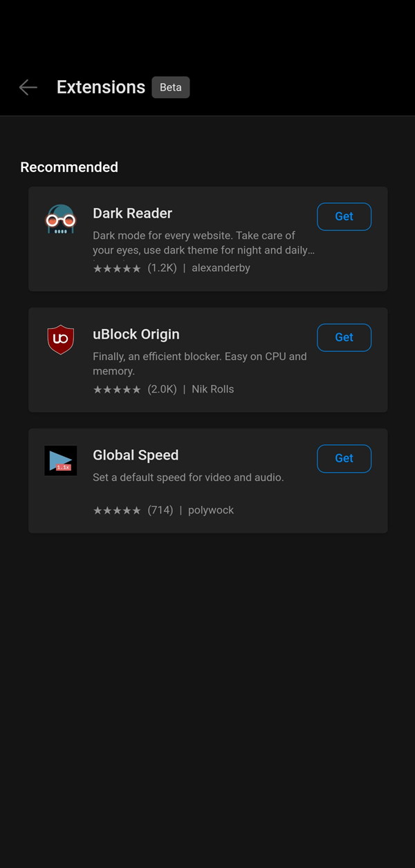Select the Recommended section header

(69, 167)
